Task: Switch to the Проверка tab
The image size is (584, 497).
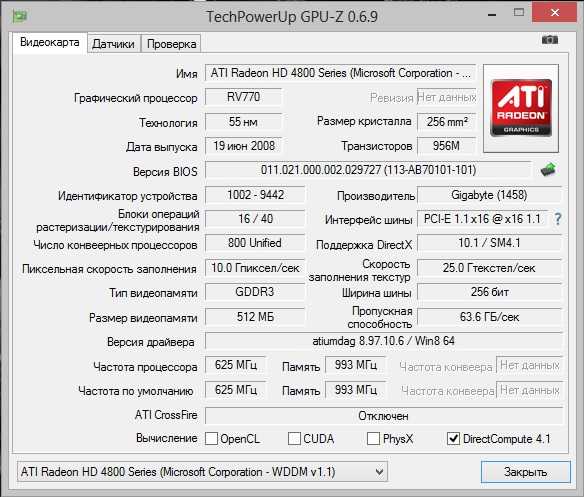Action: pyautogui.click(x=171, y=44)
